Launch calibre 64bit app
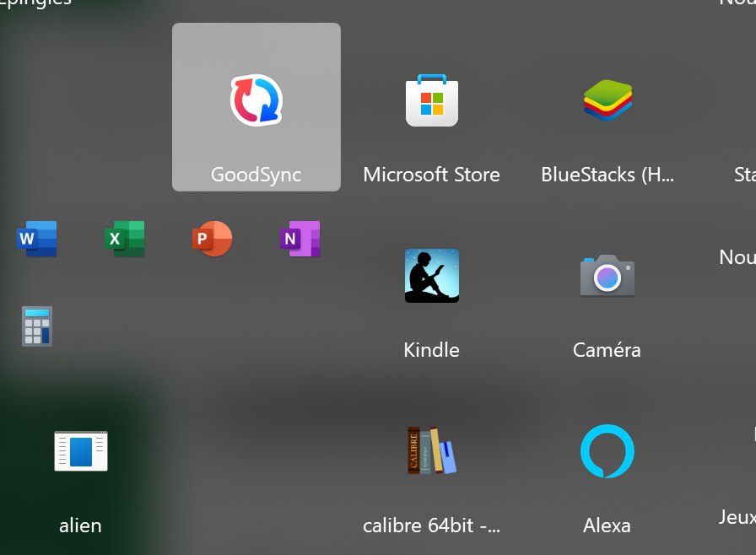756x555 pixels. pyautogui.click(x=431, y=450)
